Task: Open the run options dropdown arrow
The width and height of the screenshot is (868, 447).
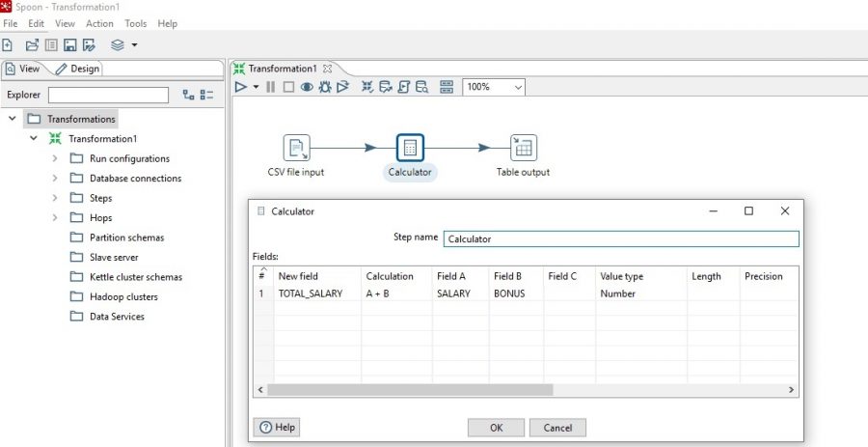Action: [x=256, y=87]
